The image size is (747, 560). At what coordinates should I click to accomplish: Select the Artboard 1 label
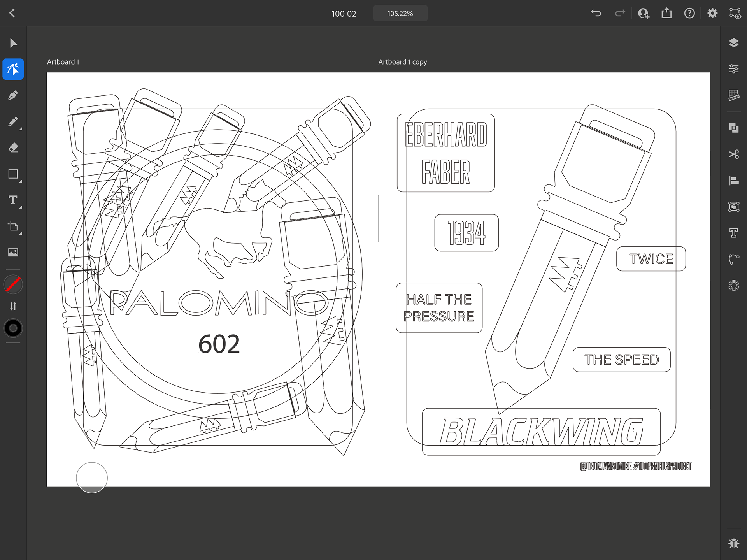63,62
